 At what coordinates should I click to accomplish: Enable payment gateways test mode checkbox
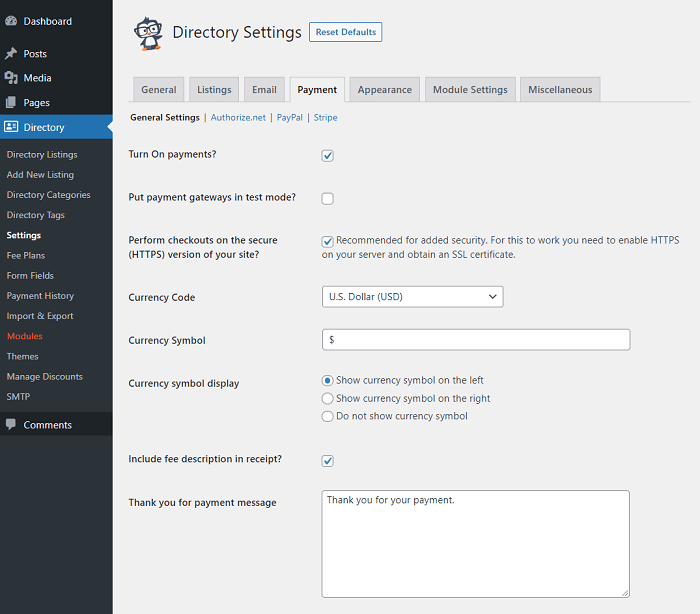(327, 198)
